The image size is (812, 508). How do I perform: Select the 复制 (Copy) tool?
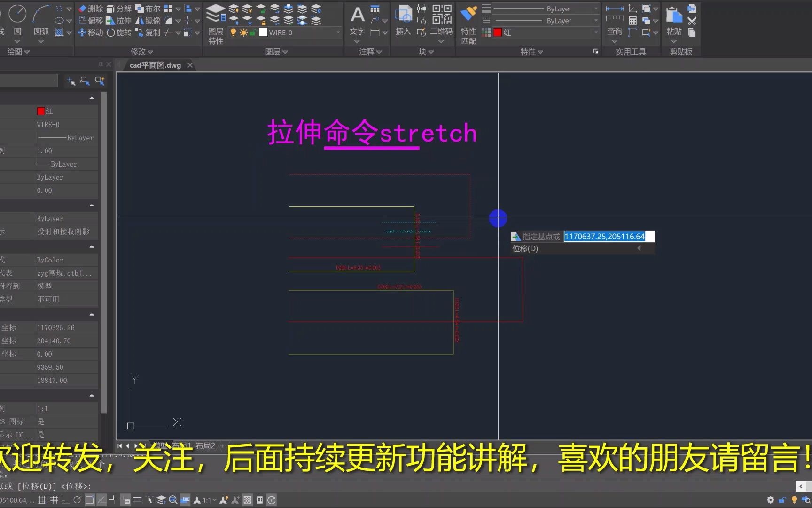pyautogui.click(x=152, y=32)
